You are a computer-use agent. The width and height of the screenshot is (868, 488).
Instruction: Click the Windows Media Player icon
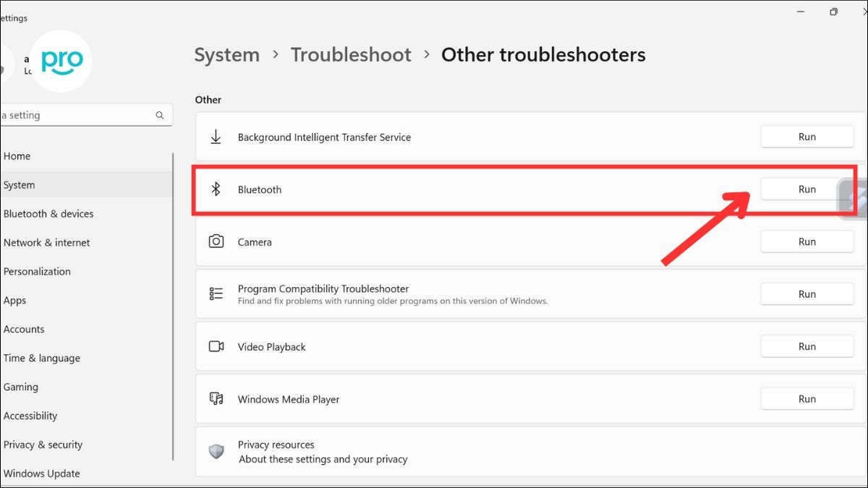215,398
